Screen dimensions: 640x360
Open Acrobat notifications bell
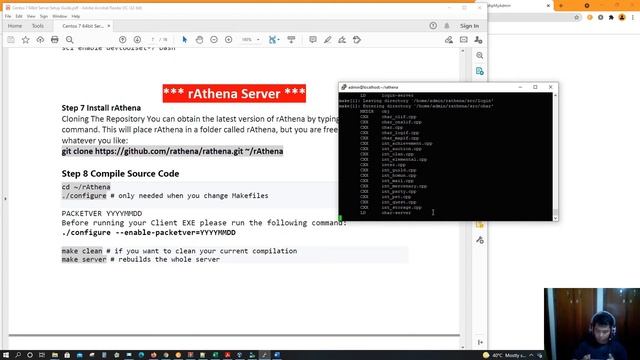click(x=447, y=26)
